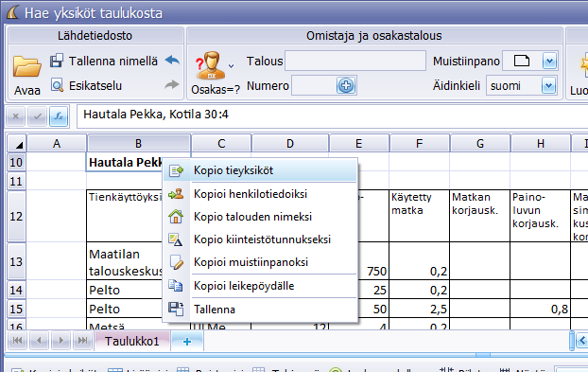Add new sheet with plus tab
The height and width of the screenshot is (372, 588).
(187, 341)
